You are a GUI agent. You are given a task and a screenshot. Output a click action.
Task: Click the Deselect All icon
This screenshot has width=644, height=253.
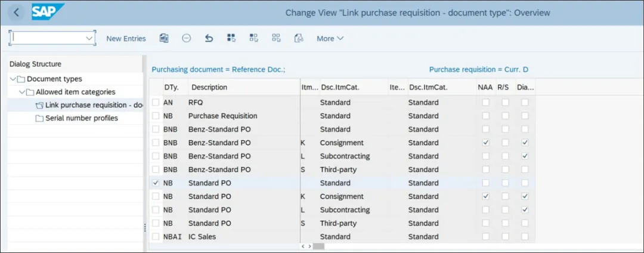point(276,38)
